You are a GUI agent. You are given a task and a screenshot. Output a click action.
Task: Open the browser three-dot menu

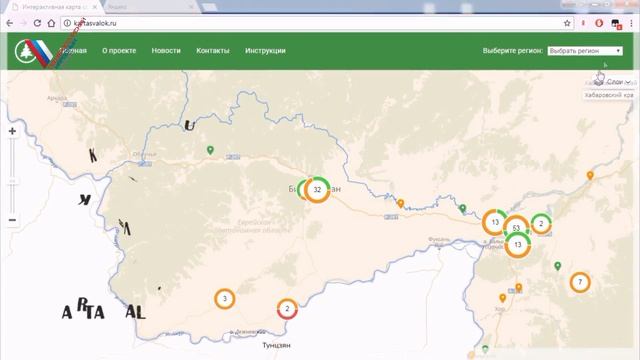tap(631, 23)
